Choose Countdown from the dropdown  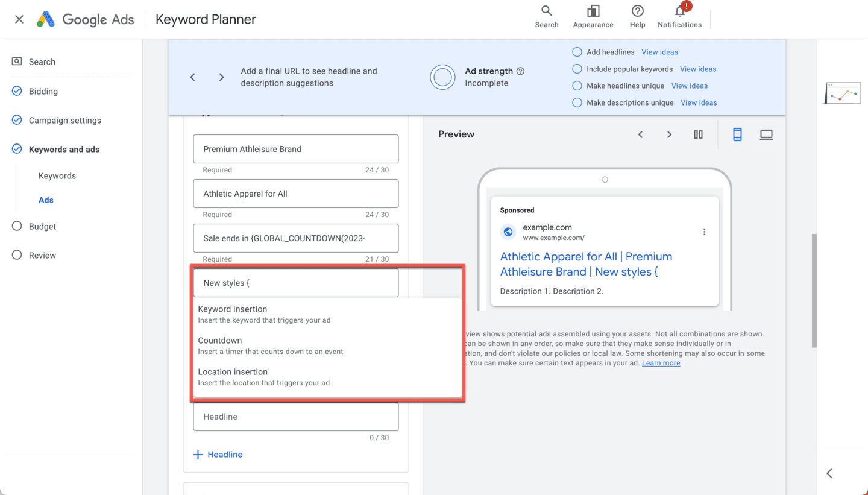[x=327, y=345]
